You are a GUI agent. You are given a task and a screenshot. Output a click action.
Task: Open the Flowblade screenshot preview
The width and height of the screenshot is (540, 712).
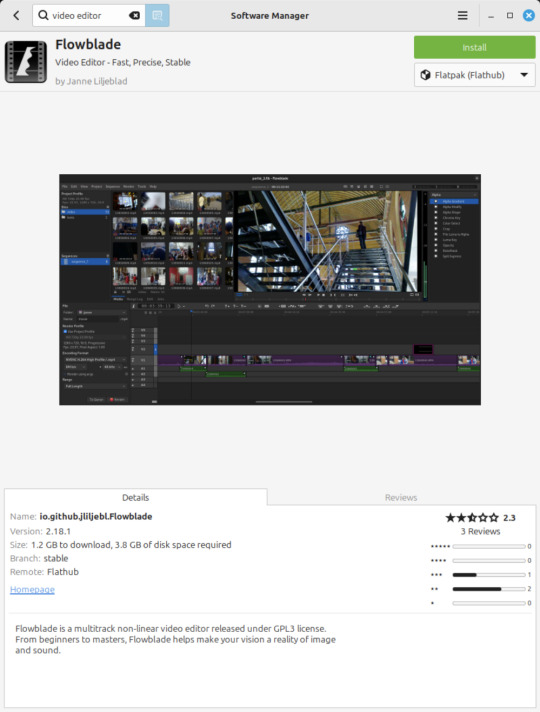pyautogui.click(x=270, y=289)
